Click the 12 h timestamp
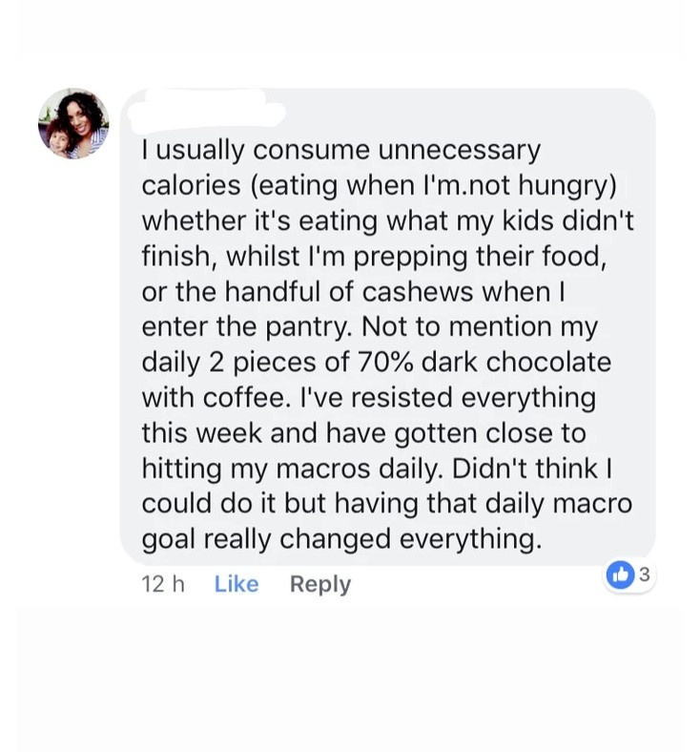The image size is (700, 752). point(163,584)
